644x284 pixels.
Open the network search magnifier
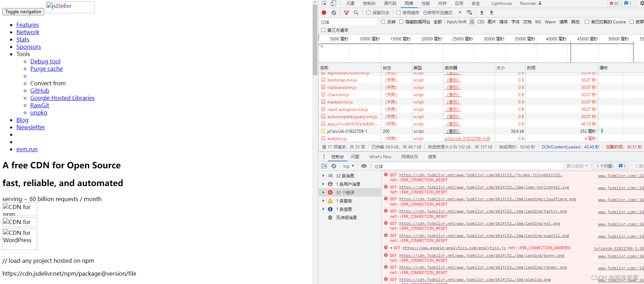(356, 13)
